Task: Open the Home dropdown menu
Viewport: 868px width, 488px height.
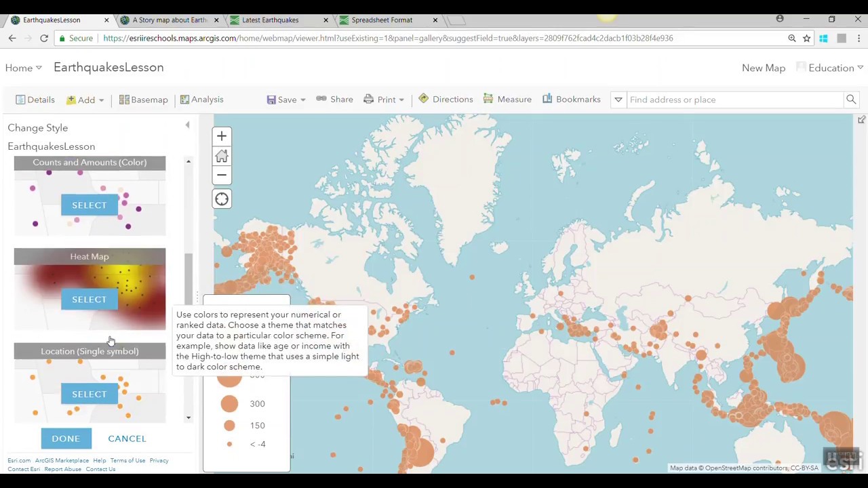Action: click(23, 68)
